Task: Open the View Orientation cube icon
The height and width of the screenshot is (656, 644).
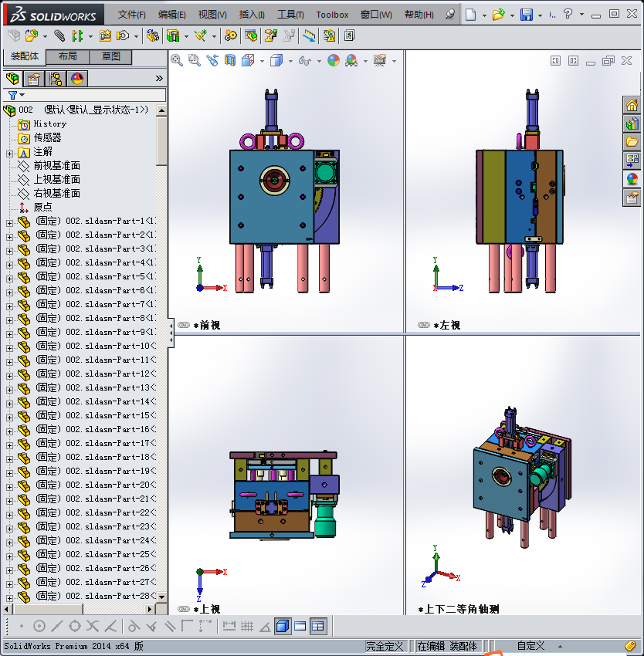Action: (248, 61)
